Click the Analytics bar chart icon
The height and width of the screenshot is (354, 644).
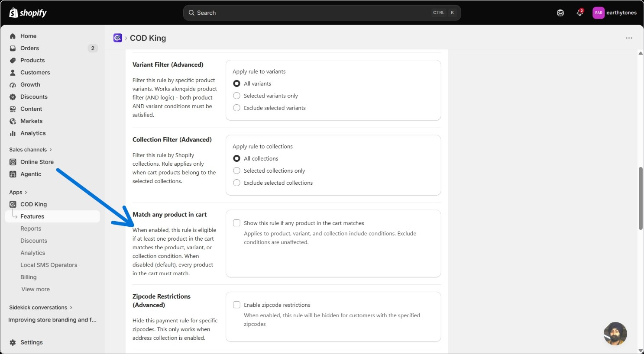[13, 133]
